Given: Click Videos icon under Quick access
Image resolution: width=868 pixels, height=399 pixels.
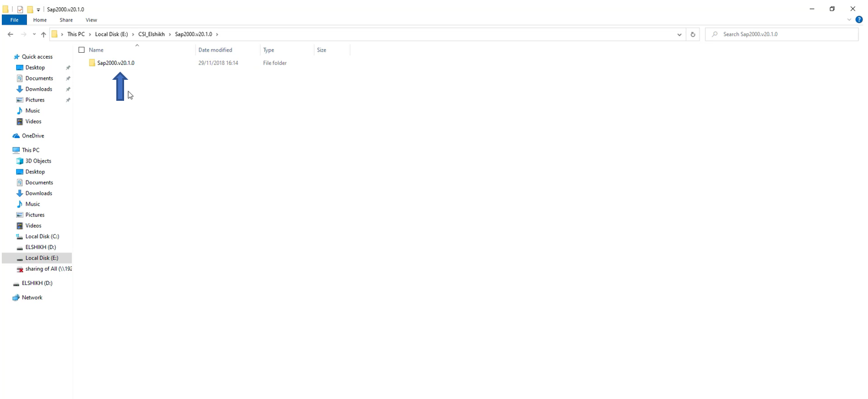Looking at the screenshot, I should (x=20, y=121).
